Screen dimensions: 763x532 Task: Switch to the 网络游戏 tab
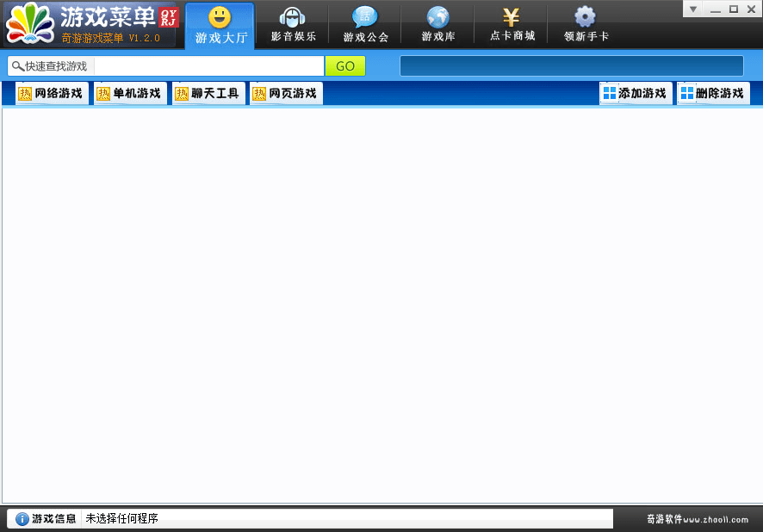tap(52, 93)
